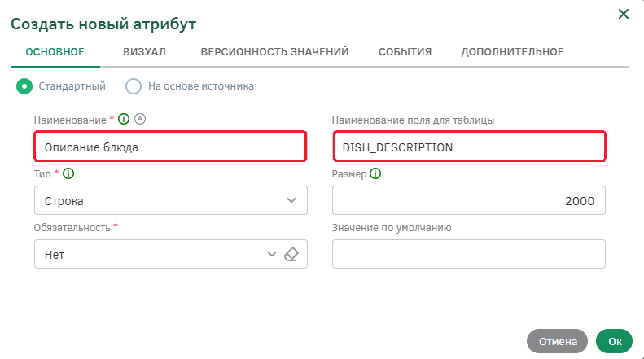This screenshot has height=359, width=644.
Task: Open the Тип dropdown showing Строка
Action: click(x=171, y=201)
